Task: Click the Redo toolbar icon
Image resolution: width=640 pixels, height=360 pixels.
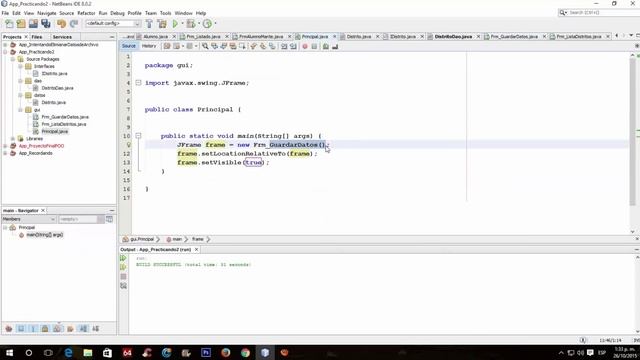Action: [74, 24]
